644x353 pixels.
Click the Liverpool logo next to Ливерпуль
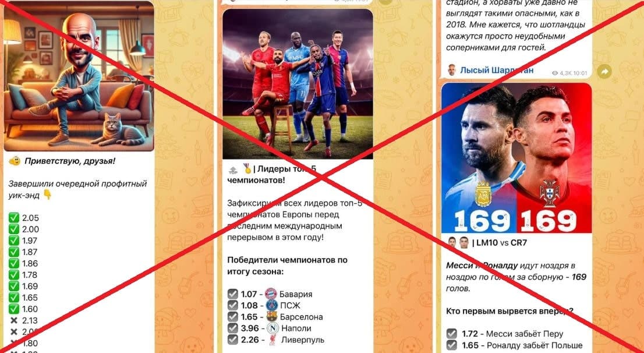point(273,340)
